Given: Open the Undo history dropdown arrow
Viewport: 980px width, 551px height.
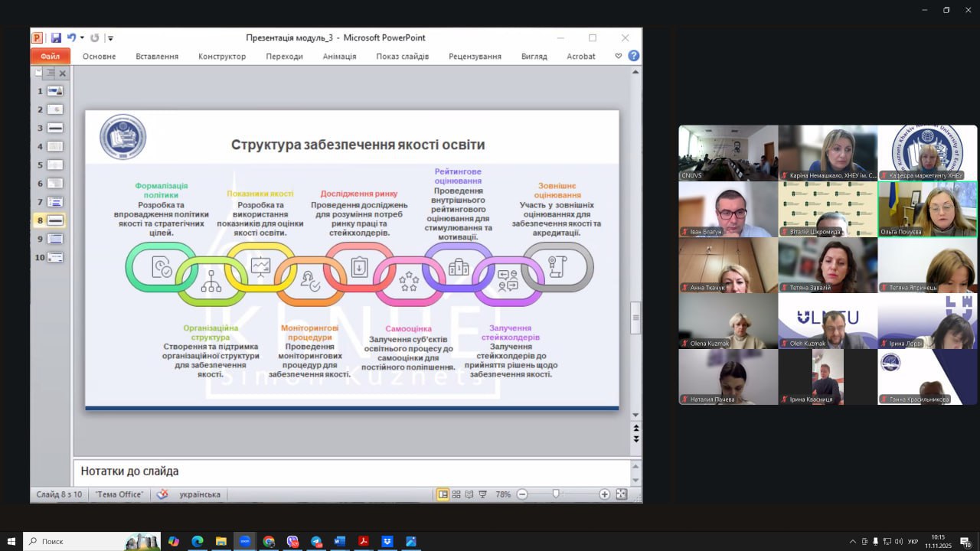Looking at the screenshot, I should point(82,37).
